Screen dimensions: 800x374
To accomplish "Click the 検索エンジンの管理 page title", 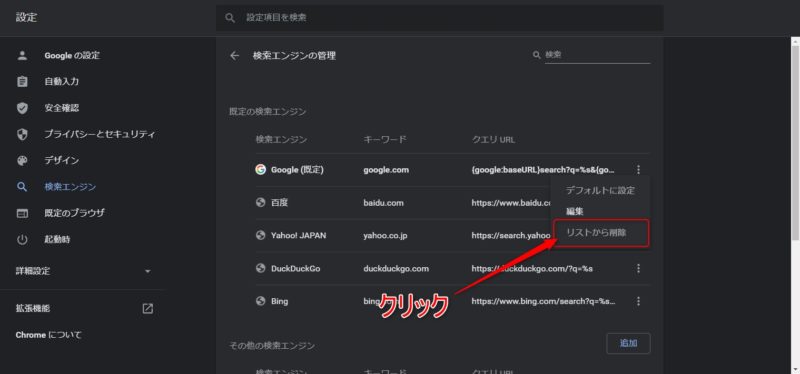I will (x=294, y=56).
